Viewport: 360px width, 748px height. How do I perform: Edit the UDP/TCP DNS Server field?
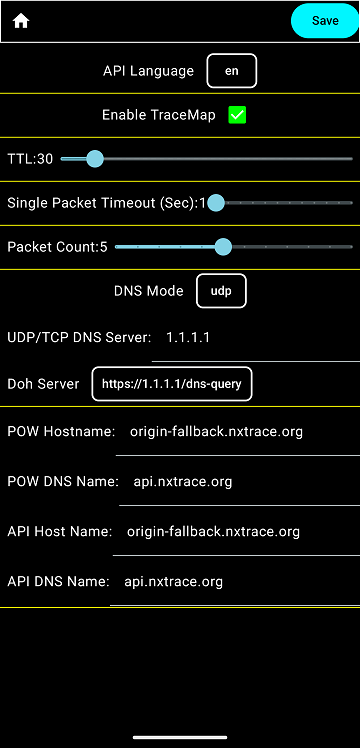[256, 340]
